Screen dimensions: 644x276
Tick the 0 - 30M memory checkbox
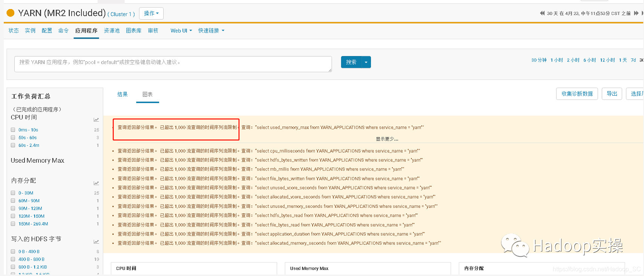click(13, 193)
